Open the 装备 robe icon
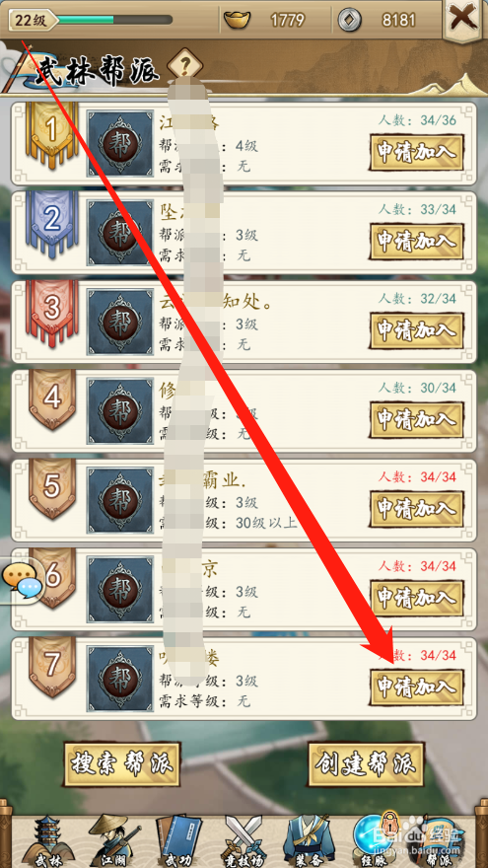Screen dimensions: 488x868 (306, 840)
